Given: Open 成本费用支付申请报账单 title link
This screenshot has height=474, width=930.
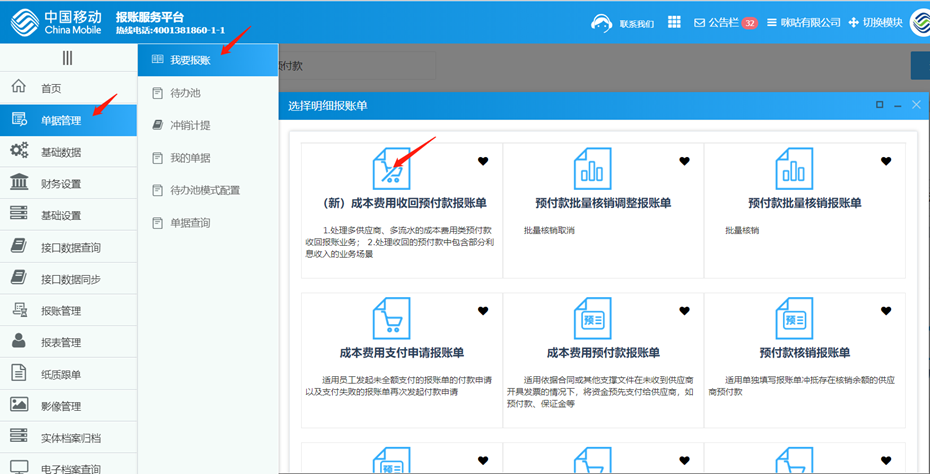Looking at the screenshot, I should tap(402, 353).
